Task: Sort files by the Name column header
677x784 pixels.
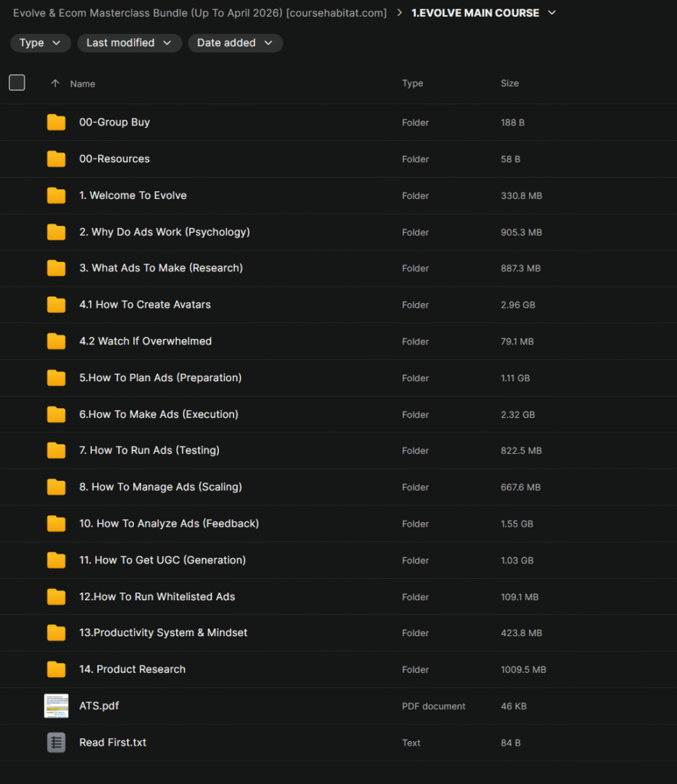Action: coord(83,83)
